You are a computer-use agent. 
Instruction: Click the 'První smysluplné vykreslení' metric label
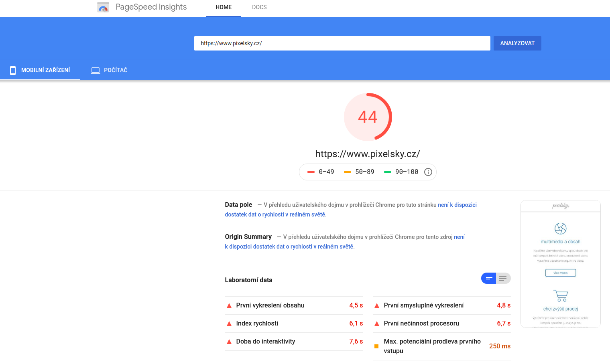[424, 305]
